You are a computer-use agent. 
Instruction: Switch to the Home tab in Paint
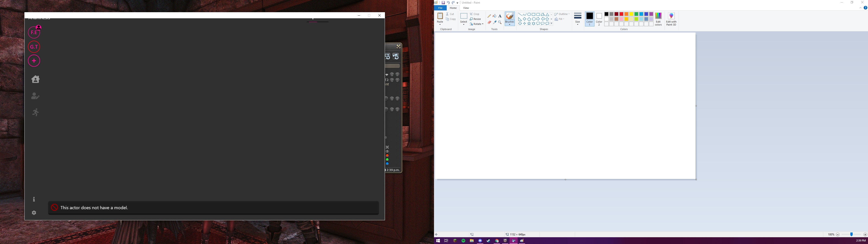pos(453,8)
